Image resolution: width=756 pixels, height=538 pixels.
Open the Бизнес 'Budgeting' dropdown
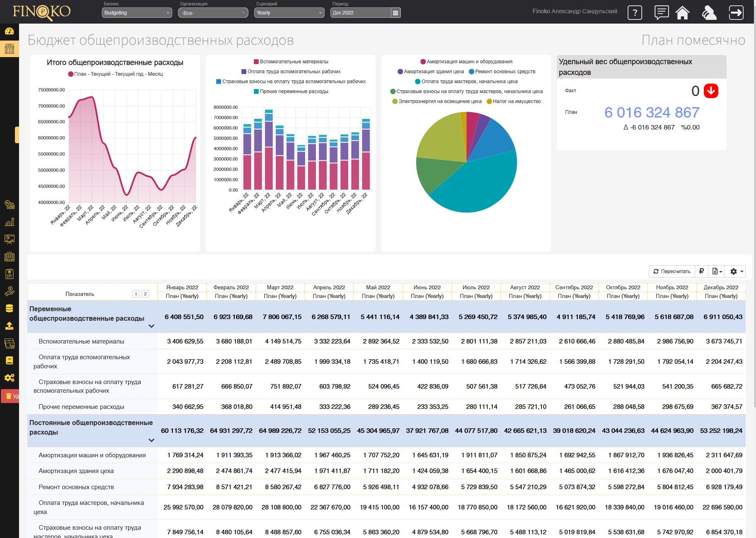click(x=137, y=13)
